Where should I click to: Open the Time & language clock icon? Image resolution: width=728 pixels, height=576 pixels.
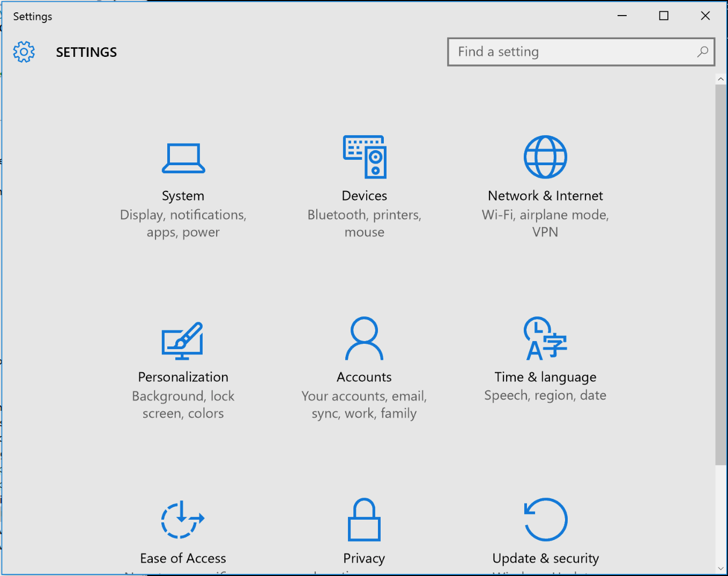coord(545,338)
